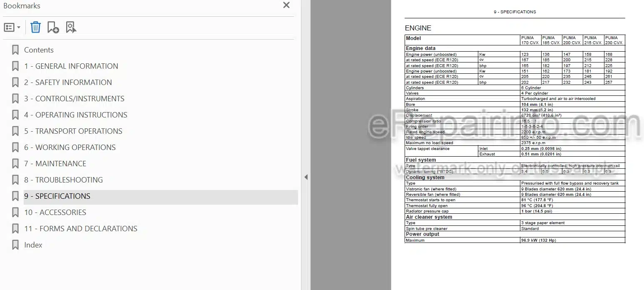644x290 pixels.
Task: Collapse the navigation pane arrow
Action: [306, 177]
